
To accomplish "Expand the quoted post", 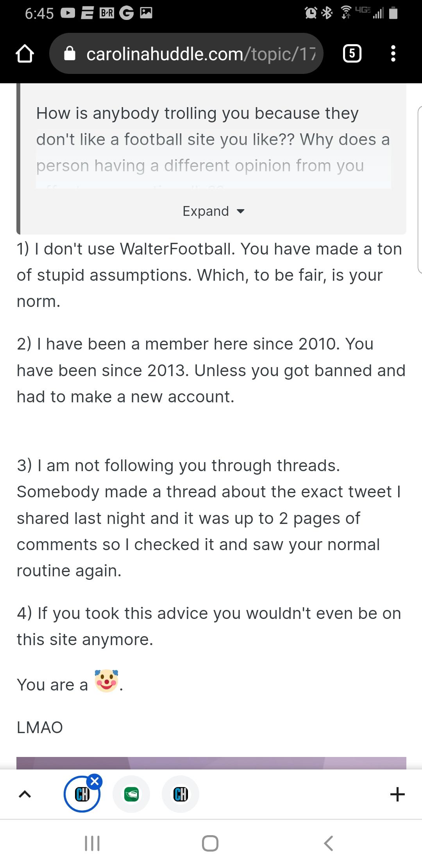I will (213, 211).
